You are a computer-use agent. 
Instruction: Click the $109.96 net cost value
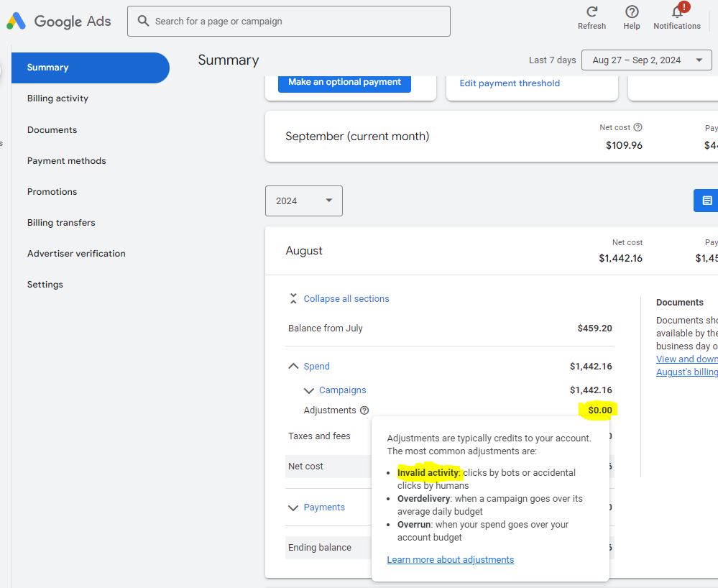point(624,145)
